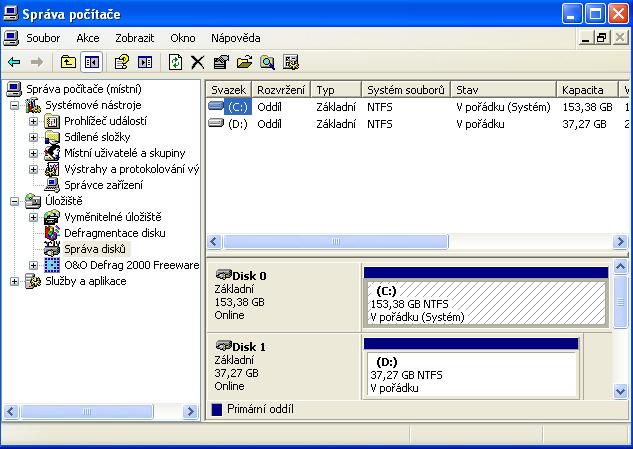Click the 153,38 GB capacity cell

(x=587, y=107)
